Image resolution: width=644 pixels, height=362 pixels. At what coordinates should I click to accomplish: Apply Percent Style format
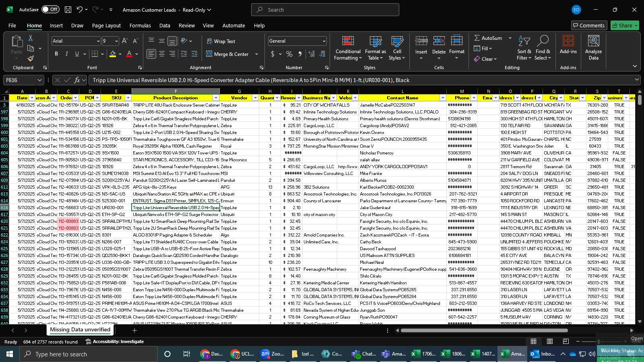pyautogui.click(x=289, y=54)
